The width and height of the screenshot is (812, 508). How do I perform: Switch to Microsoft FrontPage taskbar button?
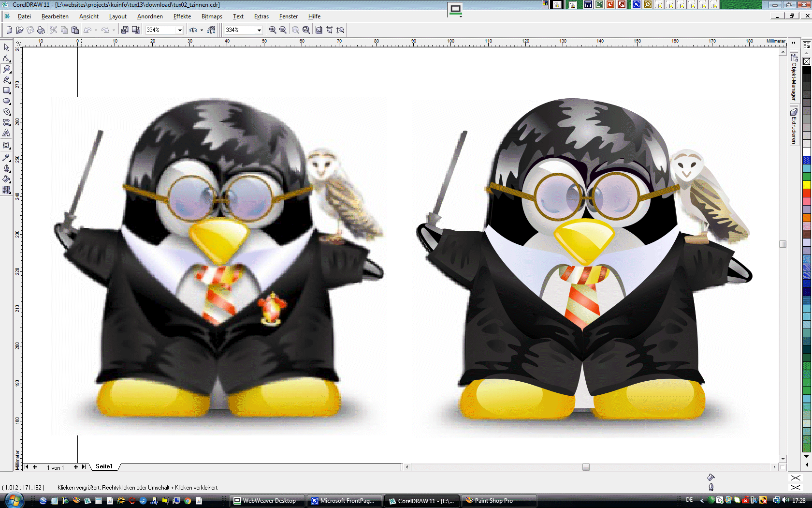[345, 501]
